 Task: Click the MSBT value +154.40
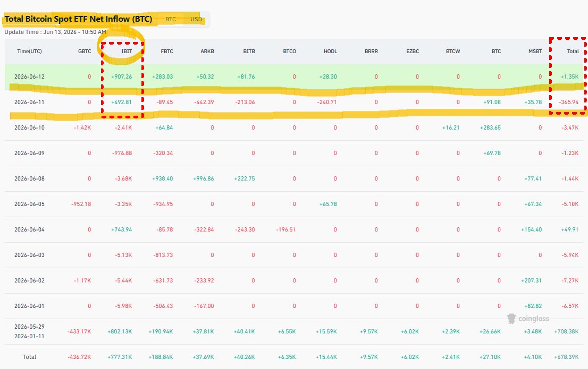[x=531, y=230]
